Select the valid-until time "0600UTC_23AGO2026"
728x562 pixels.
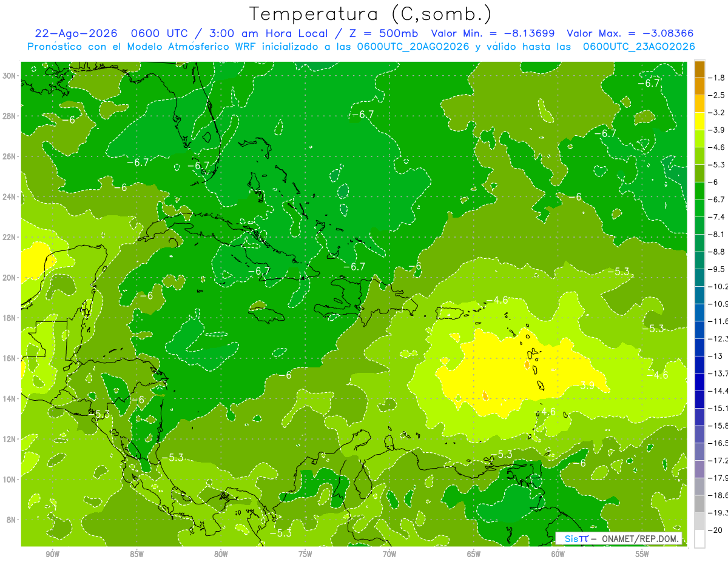639,47
